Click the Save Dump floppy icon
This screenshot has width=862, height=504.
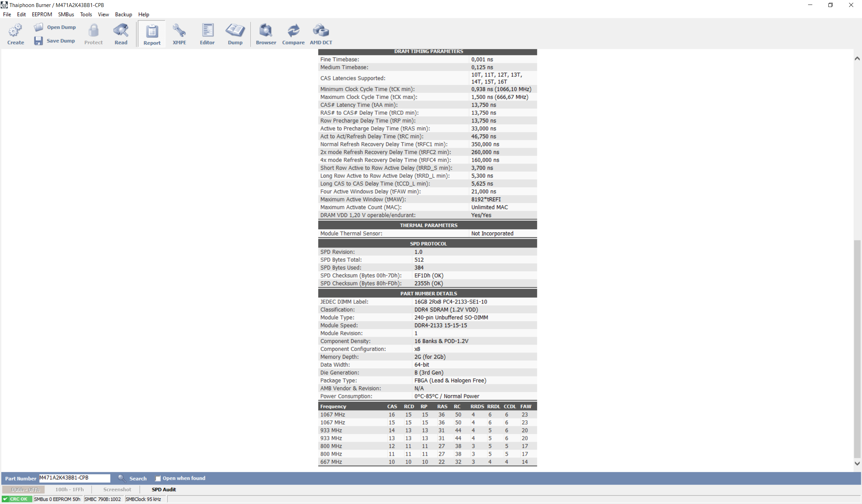(x=38, y=41)
